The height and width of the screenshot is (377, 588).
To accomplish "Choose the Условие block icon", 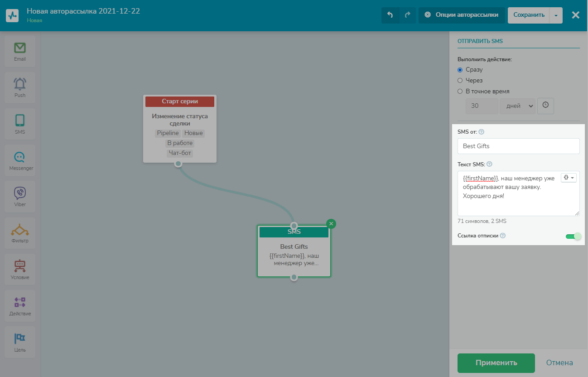I will 19,266.
